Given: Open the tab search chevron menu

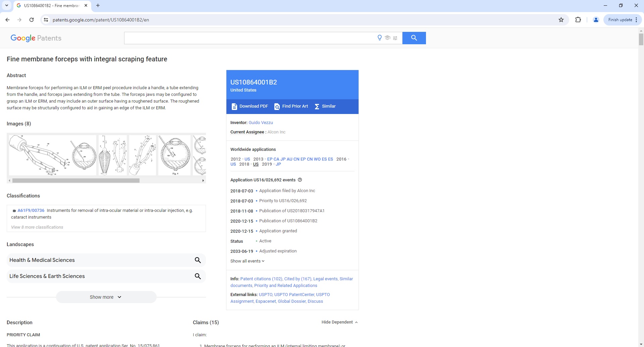Looking at the screenshot, I should coord(6,5).
